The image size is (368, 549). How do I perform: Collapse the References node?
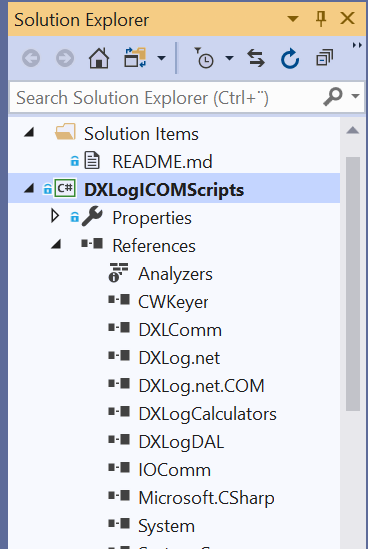pos(56,244)
